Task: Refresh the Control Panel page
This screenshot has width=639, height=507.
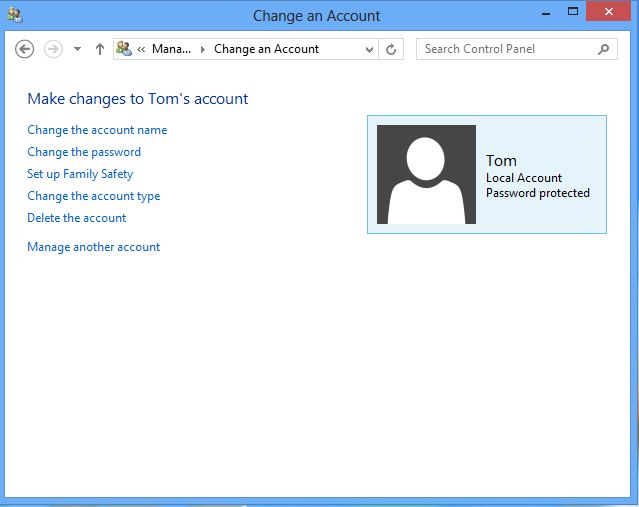Action: click(391, 49)
